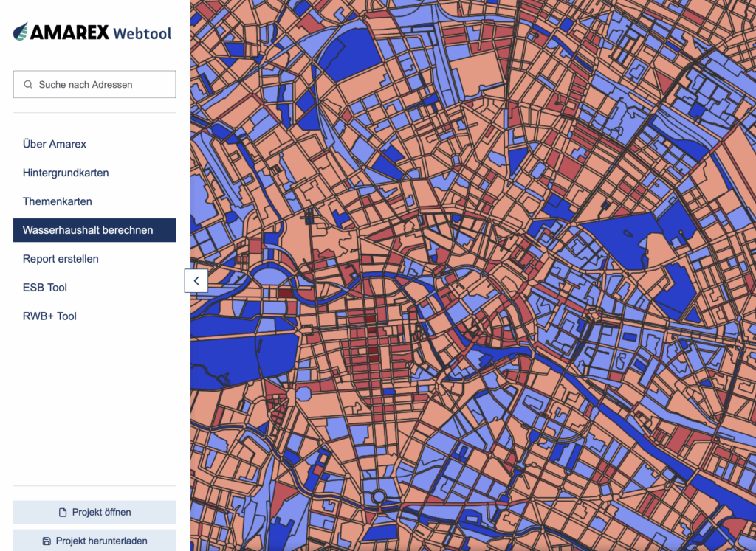The height and width of the screenshot is (551, 756).
Task: Click the AMAREX leaf logo icon
Action: pyautogui.click(x=21, y=31)
